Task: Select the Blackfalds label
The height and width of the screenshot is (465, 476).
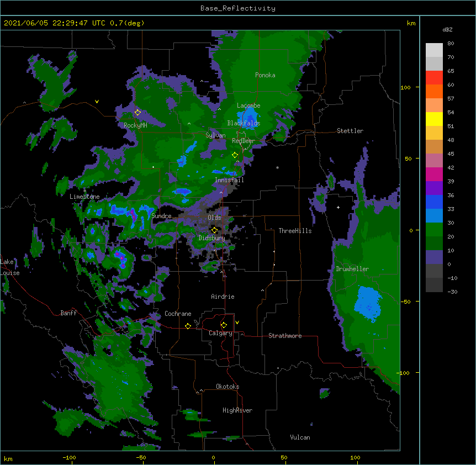Action: (244, 123)
